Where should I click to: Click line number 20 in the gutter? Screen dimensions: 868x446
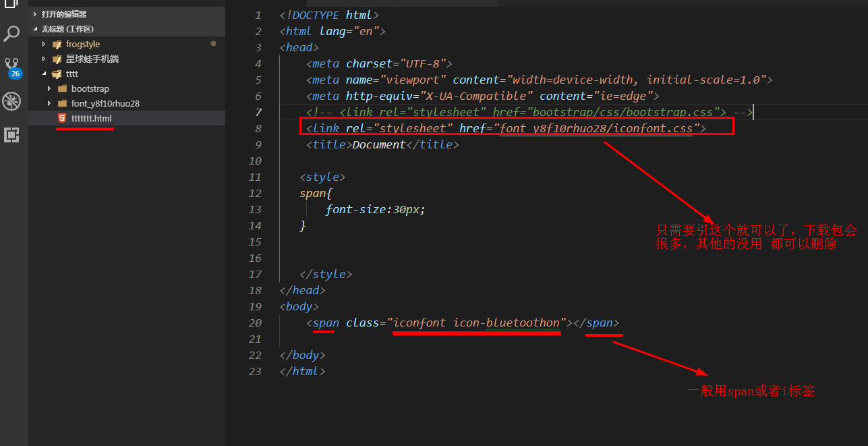tap(255, 323)
